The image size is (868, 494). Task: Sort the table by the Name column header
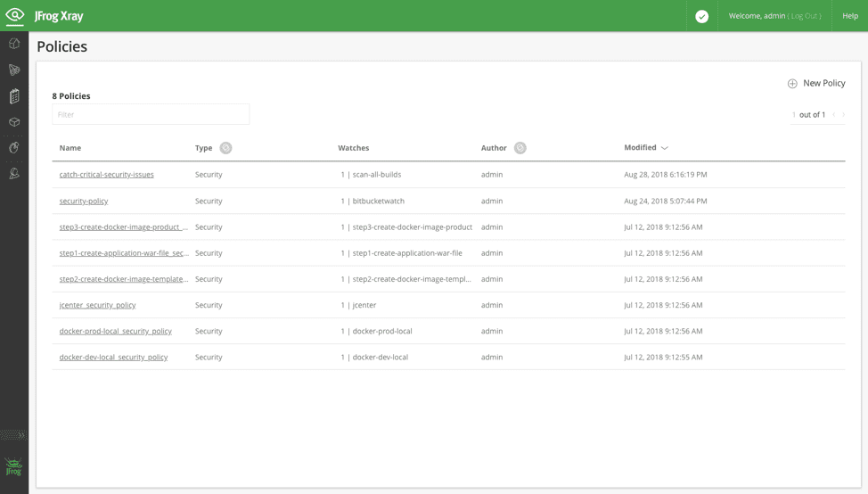click(x=70, y=148)
